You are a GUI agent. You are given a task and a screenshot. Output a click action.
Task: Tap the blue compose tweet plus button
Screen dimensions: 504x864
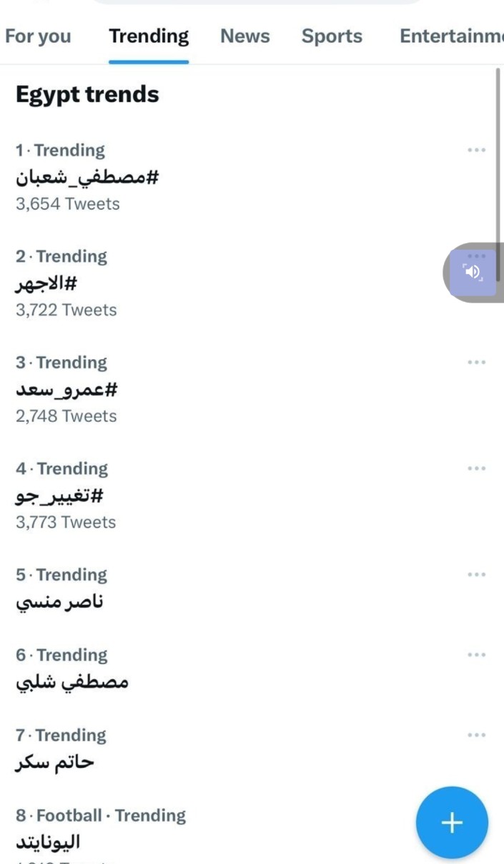point(452,823)
